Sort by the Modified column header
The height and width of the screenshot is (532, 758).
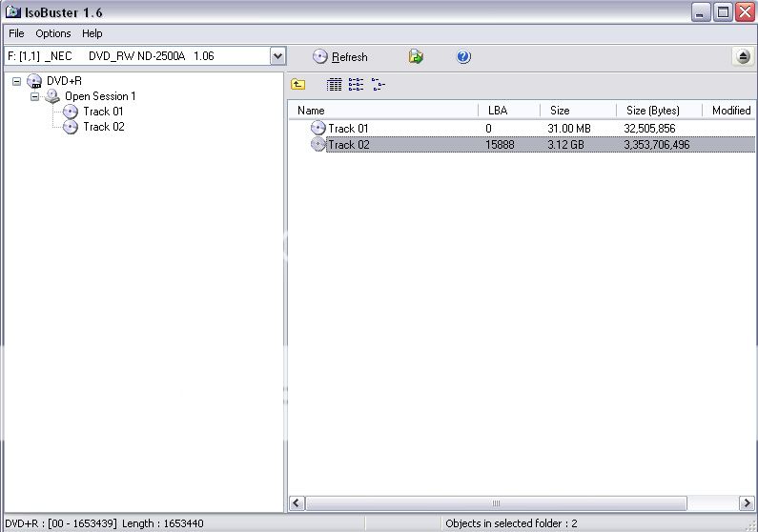728,111
